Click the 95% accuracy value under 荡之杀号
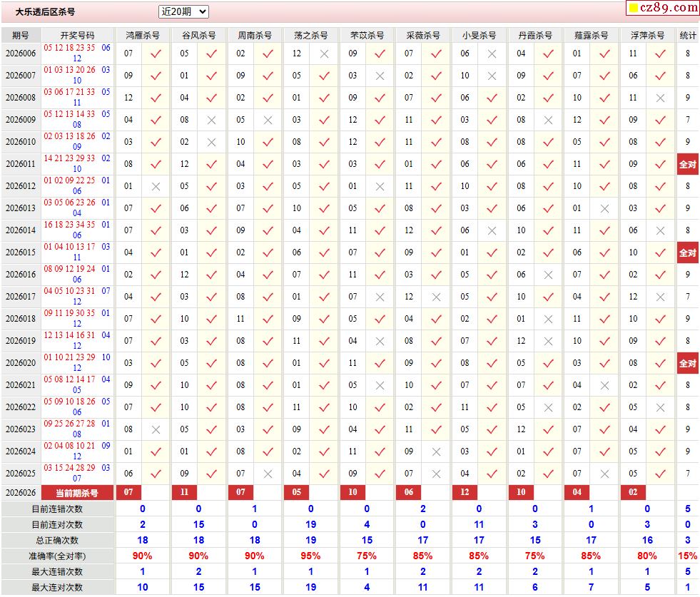Screen dimensions: 700x597 (310, 556)
